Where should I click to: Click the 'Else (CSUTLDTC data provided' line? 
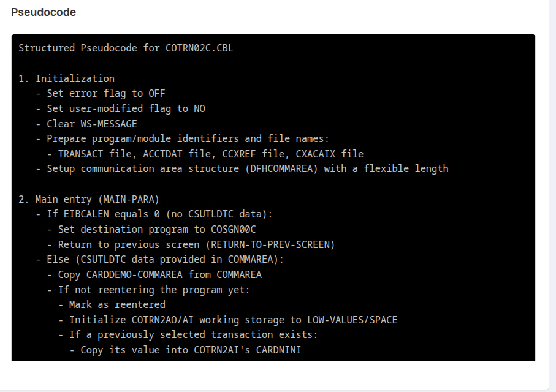point(165,259)
